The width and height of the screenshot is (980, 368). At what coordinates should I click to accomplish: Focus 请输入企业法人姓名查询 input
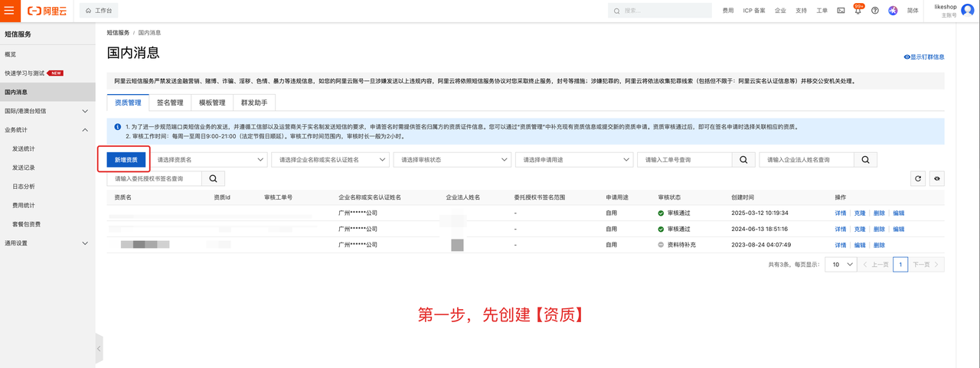click(806, 159)
